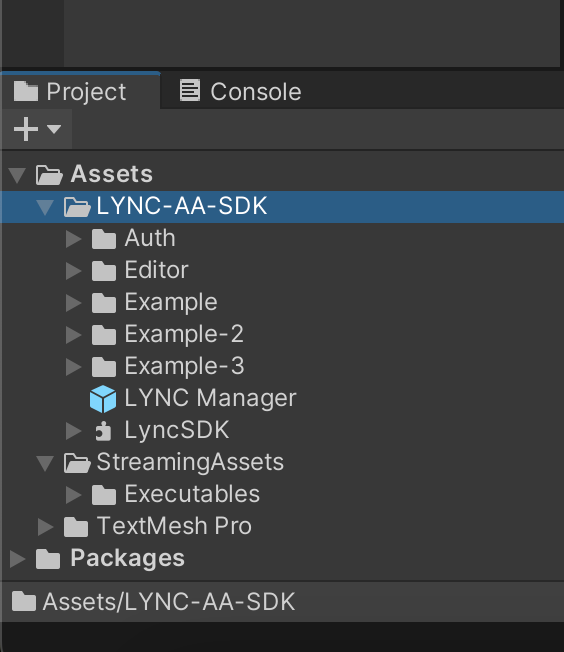Click the Packages folder icon

coord(48,559)
